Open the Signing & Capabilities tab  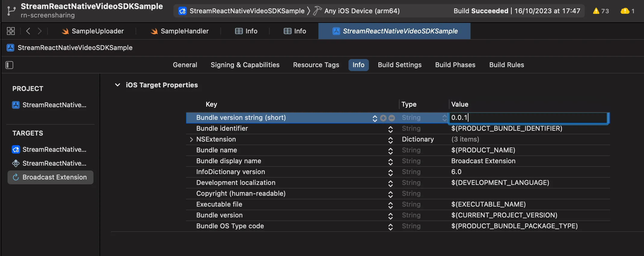coord(245,65)
